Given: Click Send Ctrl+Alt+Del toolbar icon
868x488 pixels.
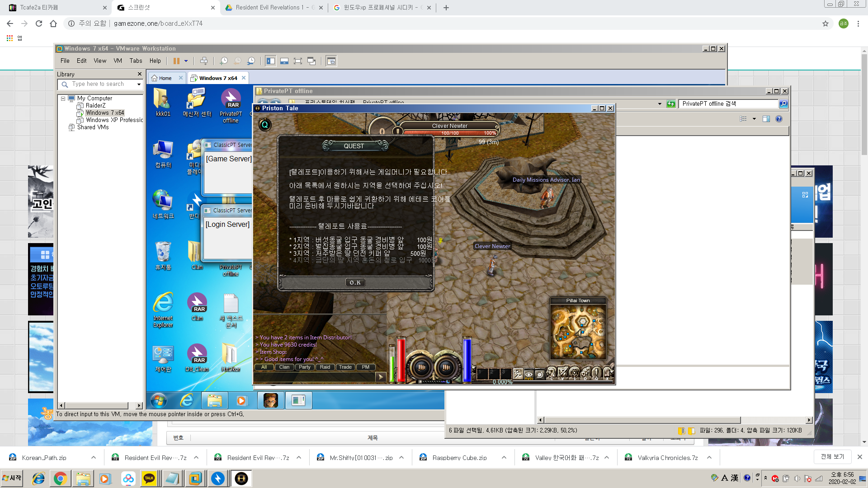Looking at the screenshot, I should click(x=204, y=61).
